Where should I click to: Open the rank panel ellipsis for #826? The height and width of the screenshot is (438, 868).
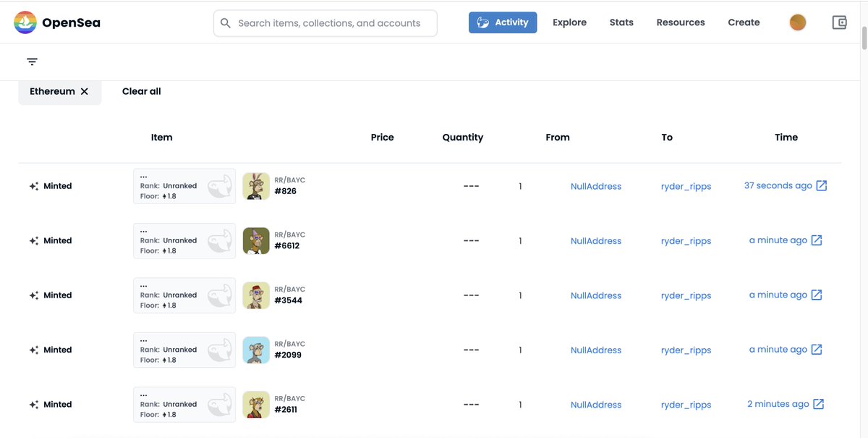[x=144, y=176]
